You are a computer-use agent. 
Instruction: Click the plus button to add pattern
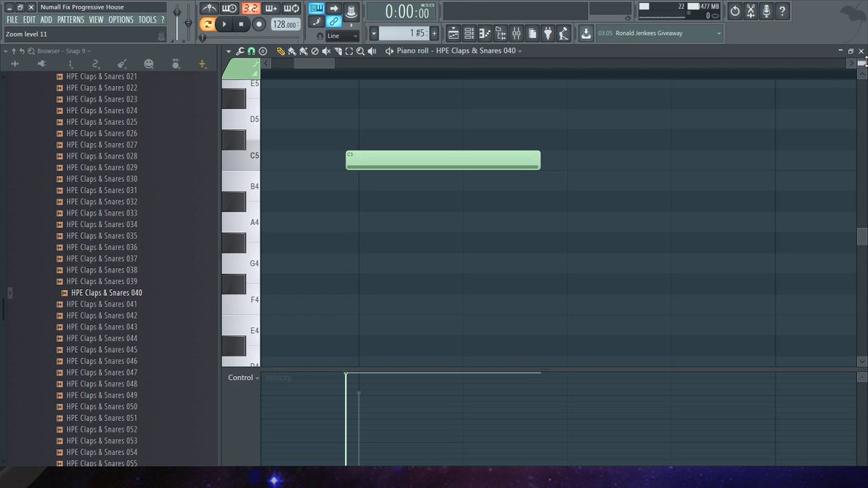(434, 33)
